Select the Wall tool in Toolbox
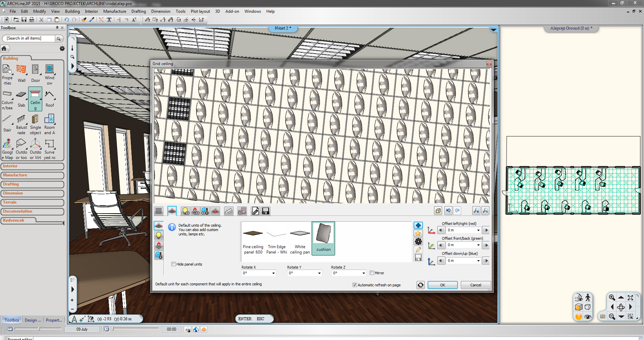This screenshot has width=644, height=340. point(21,73)
